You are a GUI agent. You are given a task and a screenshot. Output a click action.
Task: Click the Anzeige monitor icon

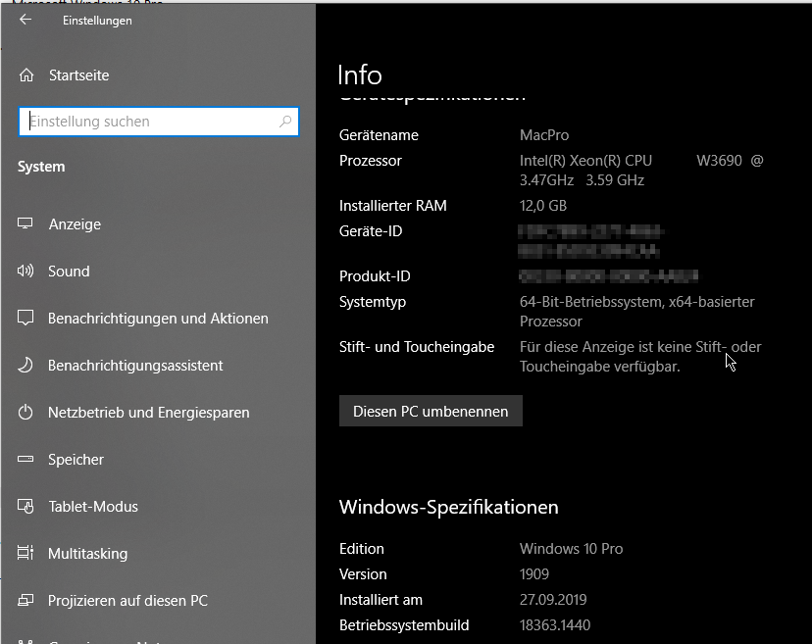pos(25,223)
